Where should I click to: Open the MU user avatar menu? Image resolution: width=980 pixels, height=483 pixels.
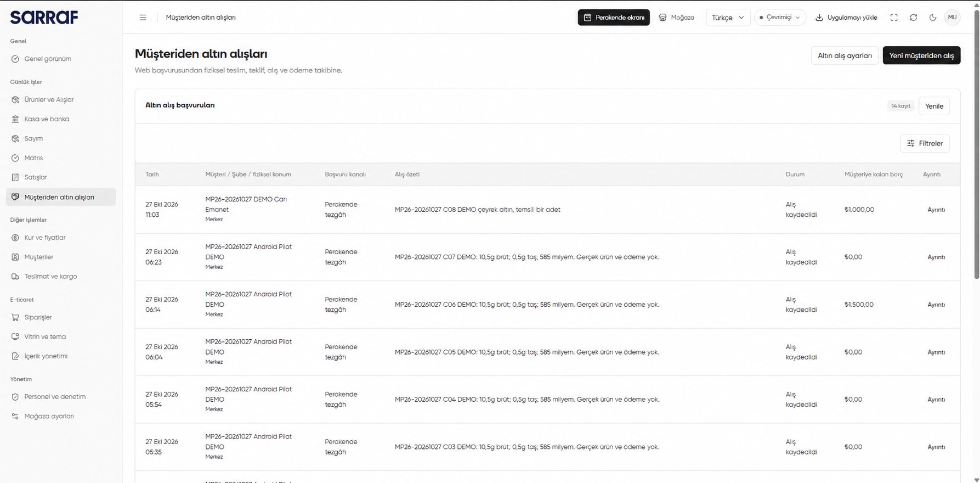point(952,18)
